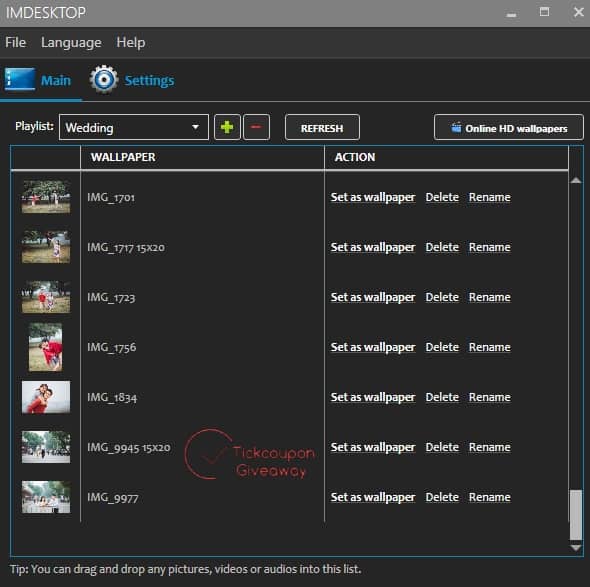Screen dimensions: 590x587
Task: Click the file name IMG_1717 15x20
Action: (126, 248)
